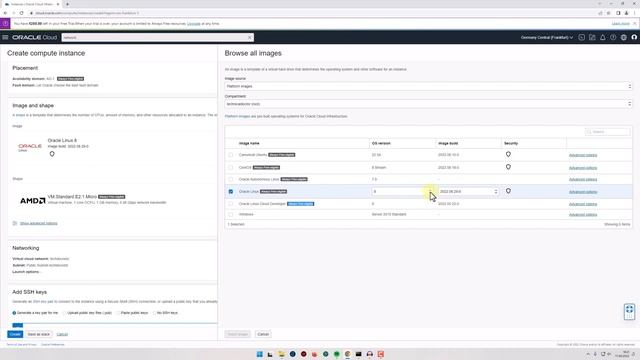The width and height of the screenshot is (640, 360).
Task: Open Image build dropdown for Oracle Linux
Action: click(468, 191)
